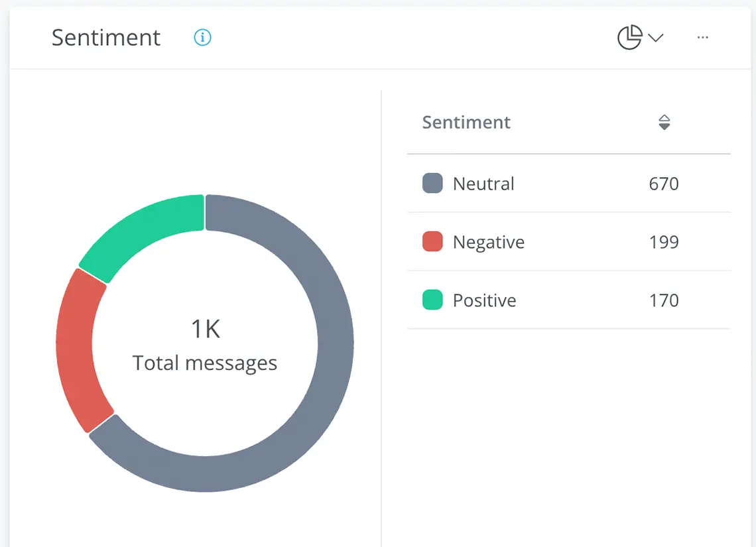The image size is (756, 547).
Task: Sort the table using the sort arrows
Action: point(664,123)
